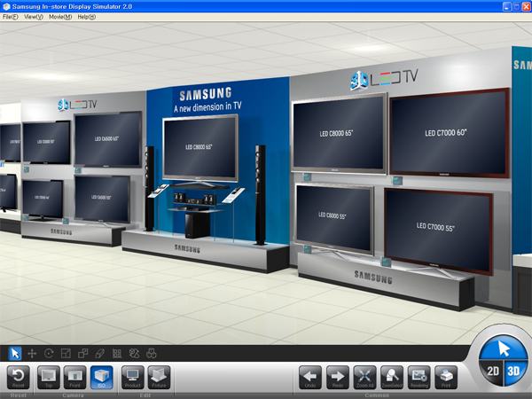Print the current display layout

(446, 378)
